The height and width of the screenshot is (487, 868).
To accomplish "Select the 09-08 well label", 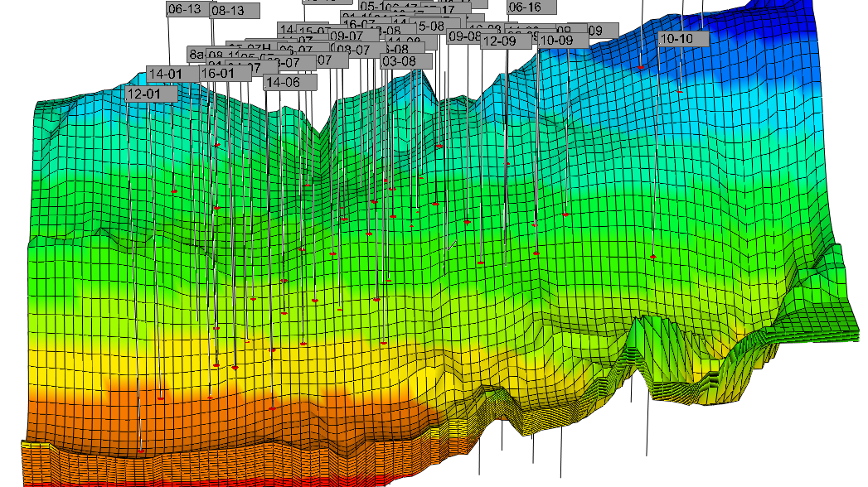I will point(464,36).
